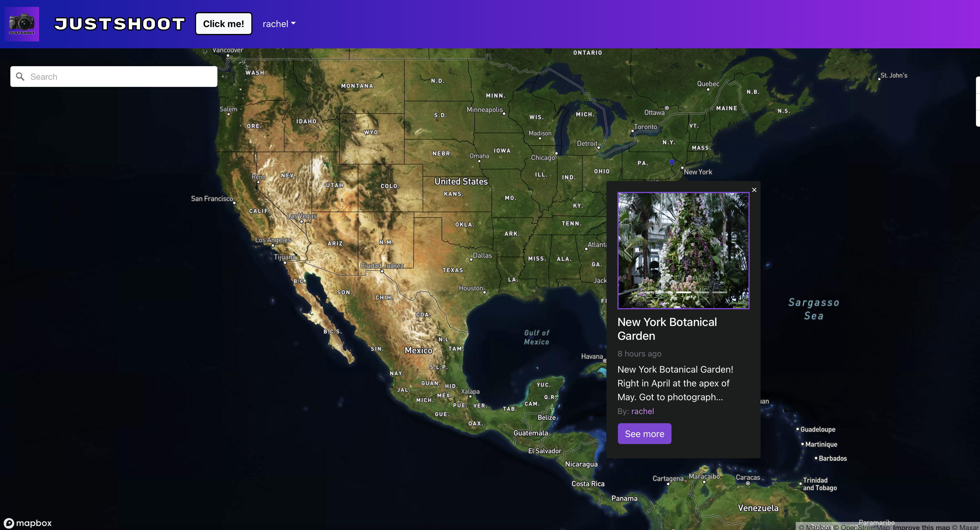Open the rachel user dropdown

pos(279,24)
